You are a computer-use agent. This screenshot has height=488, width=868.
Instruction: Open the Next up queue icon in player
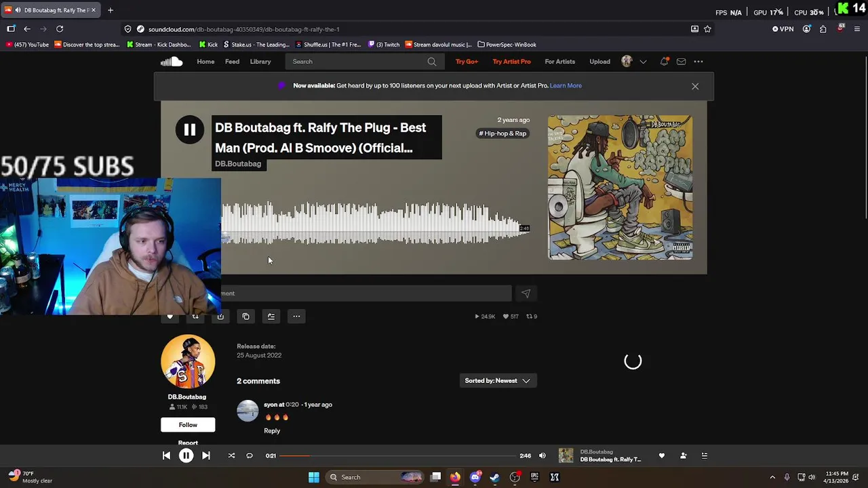click(x=704, y=456)
